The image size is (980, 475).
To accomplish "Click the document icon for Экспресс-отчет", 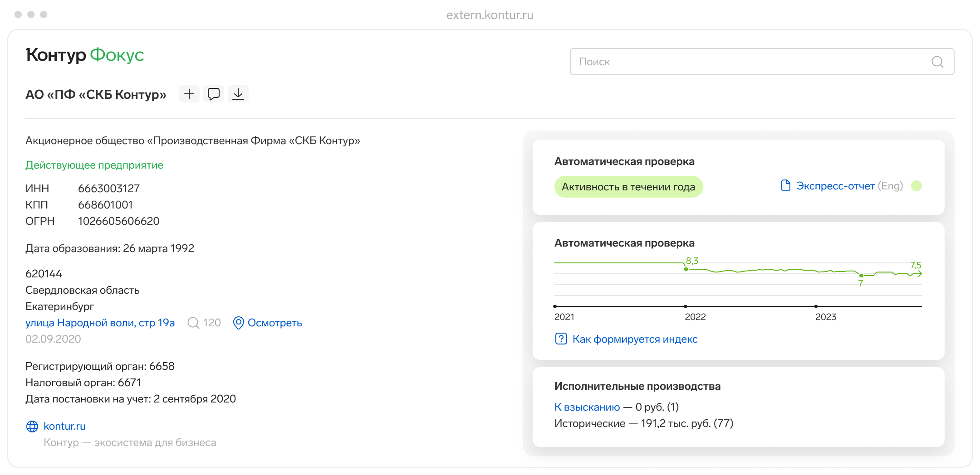I will tap(785, 186).
